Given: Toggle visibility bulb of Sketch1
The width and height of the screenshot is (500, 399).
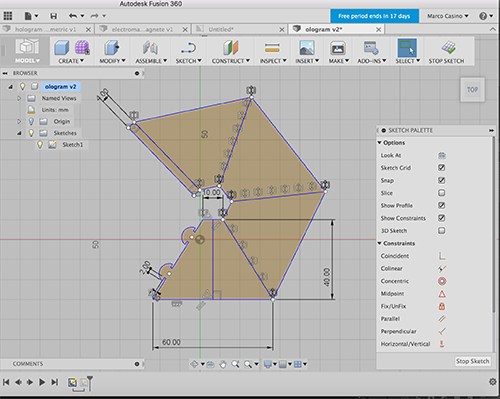Looking at the screenshot, I should [x=40, y=145].
